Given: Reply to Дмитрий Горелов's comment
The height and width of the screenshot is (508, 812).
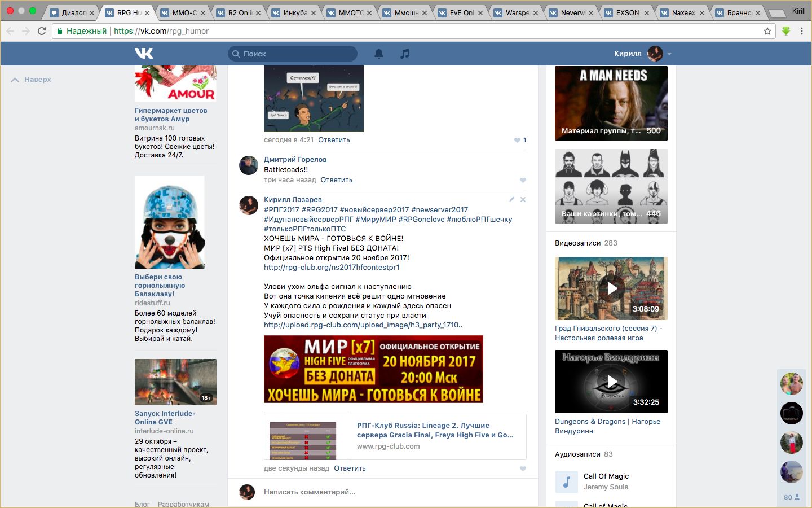Looking at the screenshot, I should pyautogui.click(x=337, y=180).
